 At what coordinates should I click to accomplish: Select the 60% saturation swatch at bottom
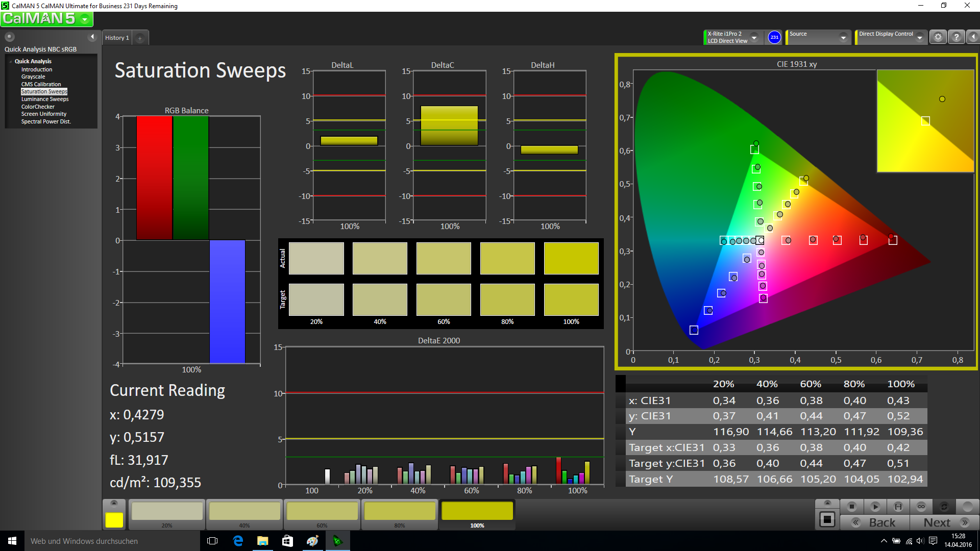pos(322,512)
